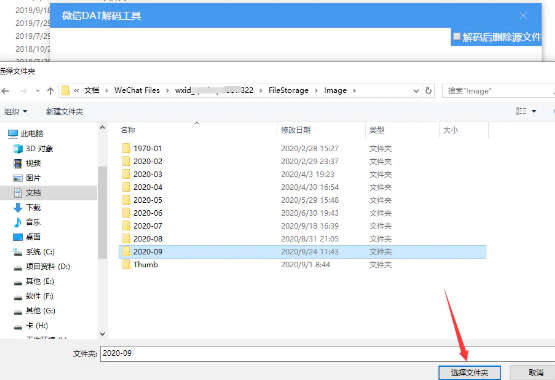Select 视频 in navigation pane

pos(27,163)
